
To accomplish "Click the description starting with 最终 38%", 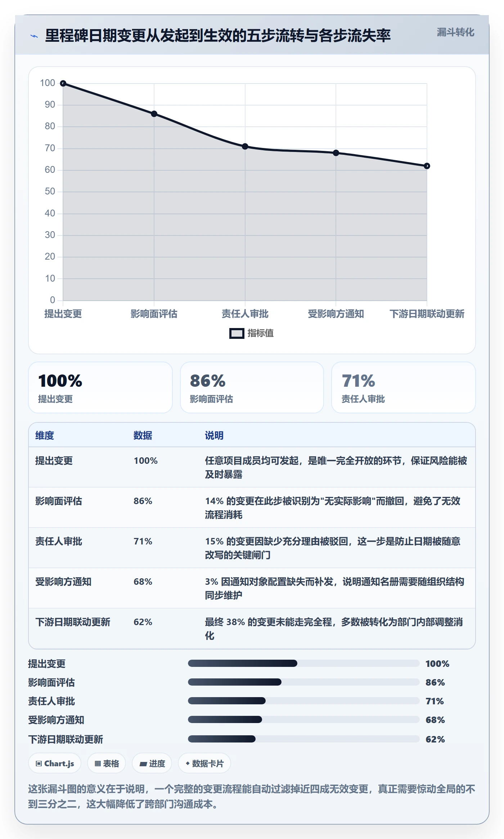I will click(x=334, y=629).
